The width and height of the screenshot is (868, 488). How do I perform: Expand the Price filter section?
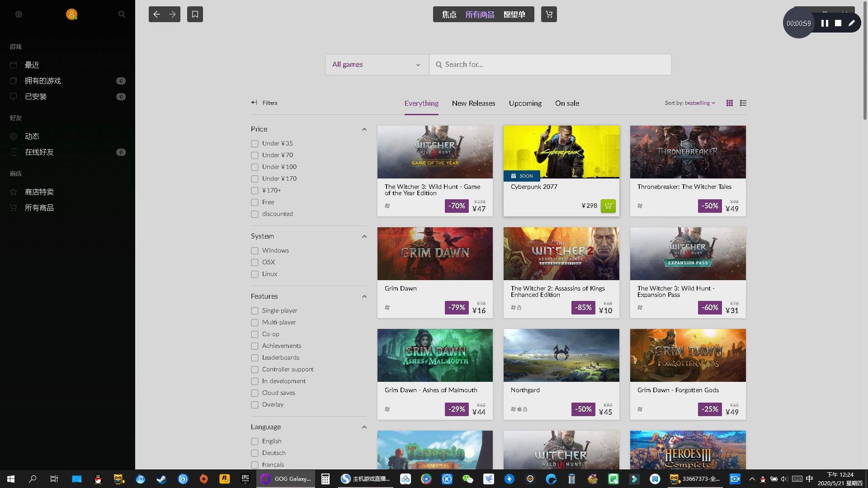pyautogui.click(x=363, y=129)
